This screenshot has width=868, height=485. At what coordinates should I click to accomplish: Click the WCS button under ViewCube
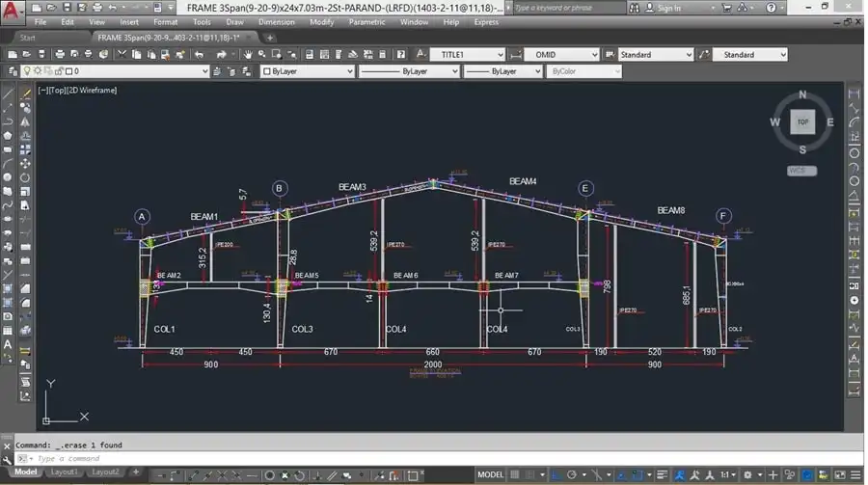[801, 171]
